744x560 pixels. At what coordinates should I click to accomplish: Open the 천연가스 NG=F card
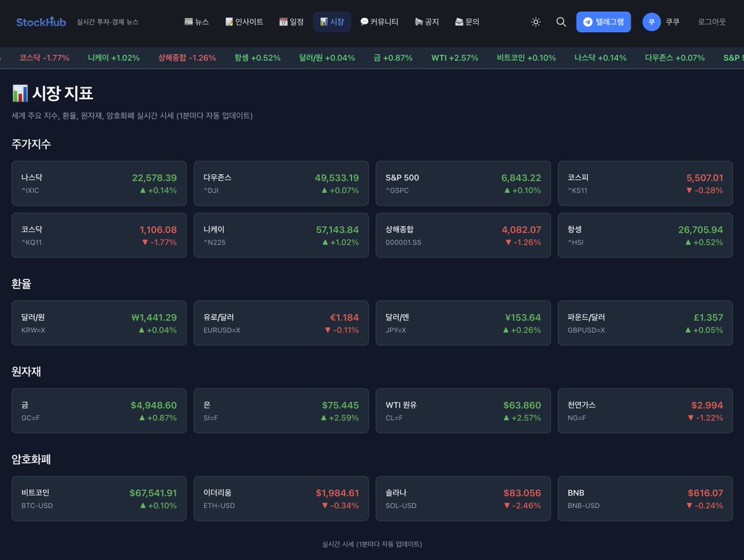(645, 411)
